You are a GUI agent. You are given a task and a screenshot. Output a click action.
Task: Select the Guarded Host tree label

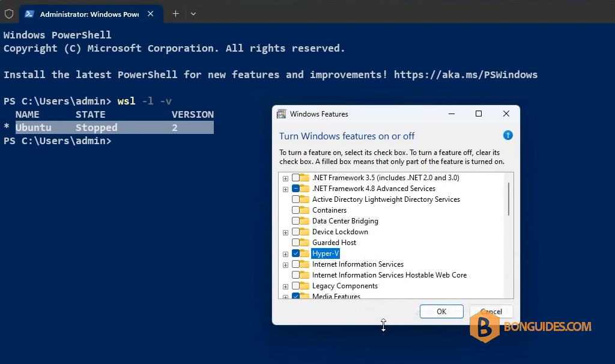click(x=334, y=243)
